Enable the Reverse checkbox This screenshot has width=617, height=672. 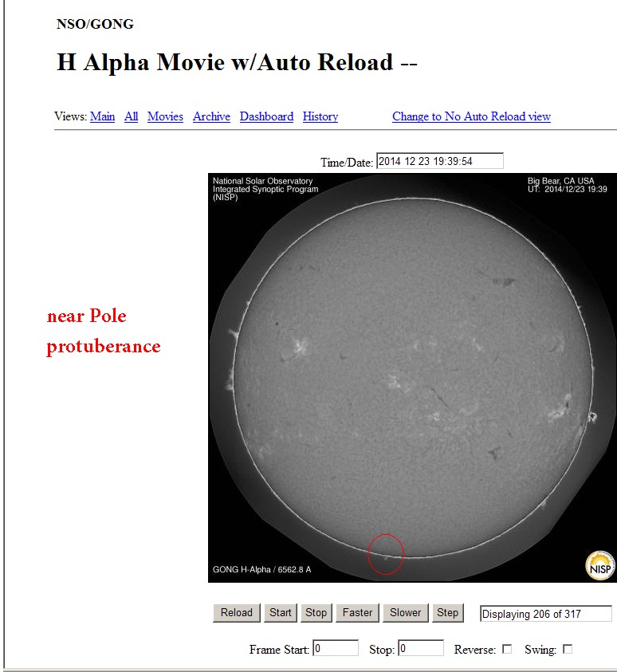[x=507, y=650]
